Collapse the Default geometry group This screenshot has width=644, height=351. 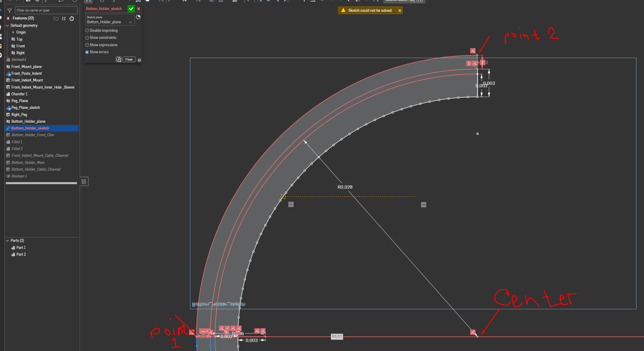point(7,26)
